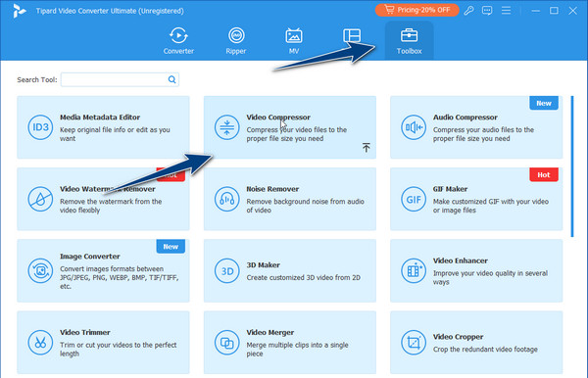
Task: Open the hamburger menu icon
Action: click(x=506, y=11)
